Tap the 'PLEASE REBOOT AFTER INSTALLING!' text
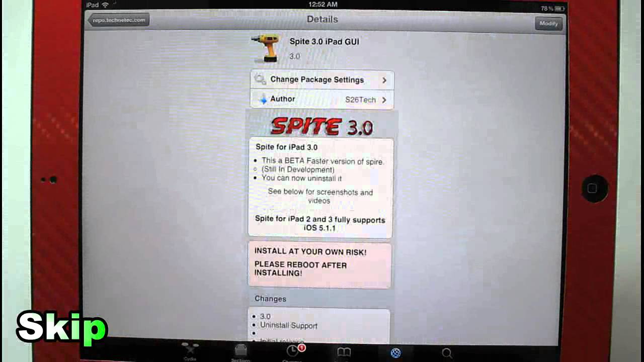644x362 pixels. coord(300,269)
